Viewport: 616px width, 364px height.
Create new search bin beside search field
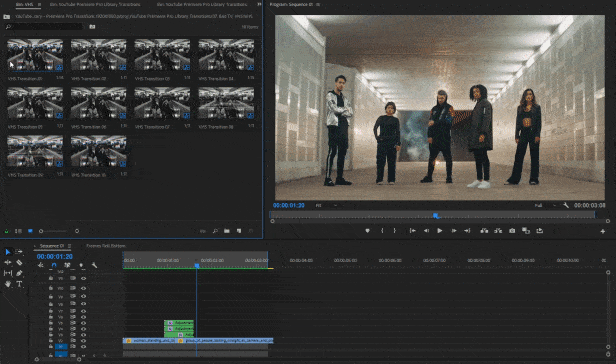[92, 27]
